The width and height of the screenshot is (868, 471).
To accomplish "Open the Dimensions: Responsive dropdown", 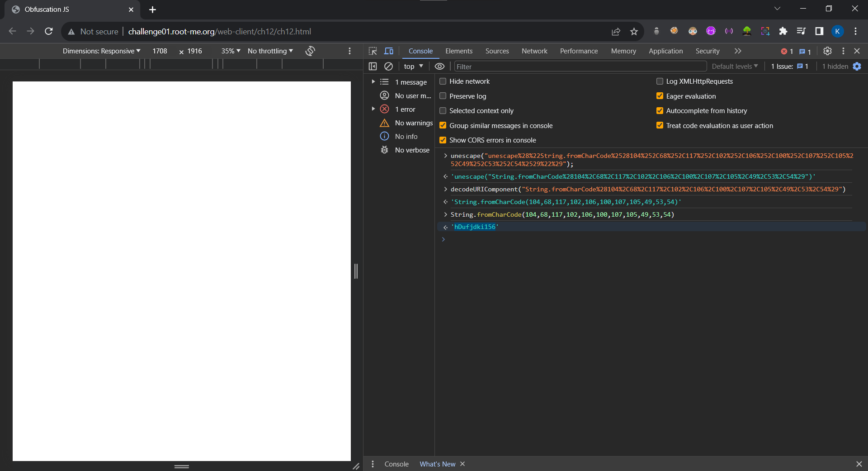I will pyautogui.click(x=101, y=51).
